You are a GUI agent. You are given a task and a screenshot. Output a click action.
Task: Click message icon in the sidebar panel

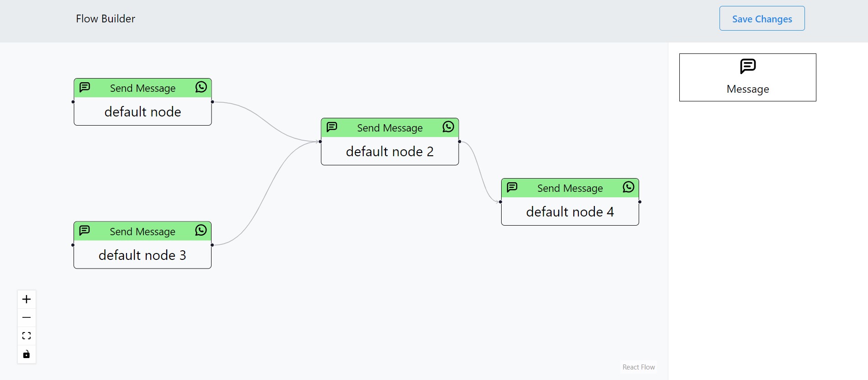[748, 67]
